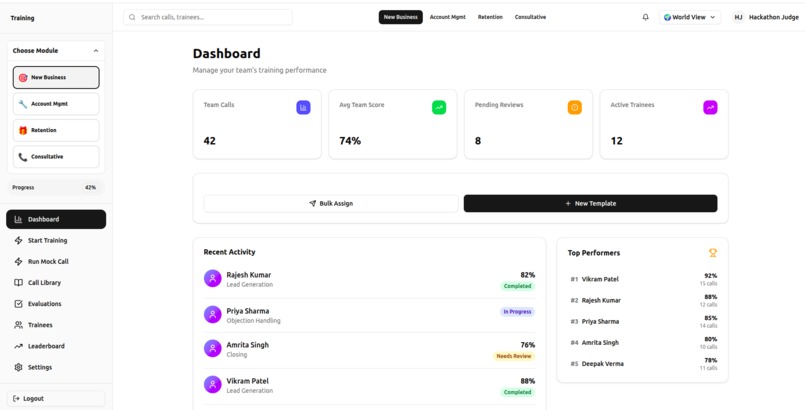Screen dimensions: 806x410
Task: Click #3 Priya Sharma in Top Performers
Action: tap(643, 322)
